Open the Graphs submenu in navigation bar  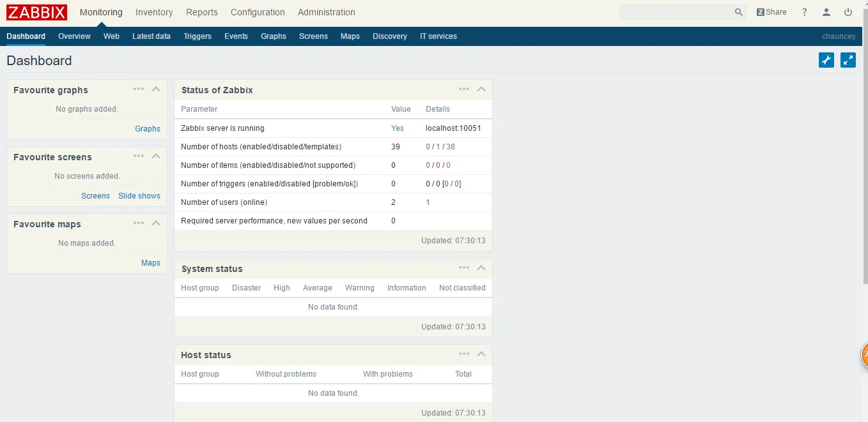coord(274,36)
